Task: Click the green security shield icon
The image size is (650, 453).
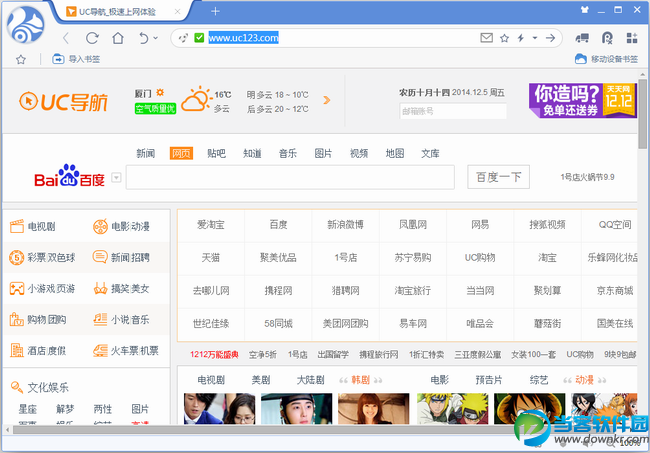Action: pos(199,38)
